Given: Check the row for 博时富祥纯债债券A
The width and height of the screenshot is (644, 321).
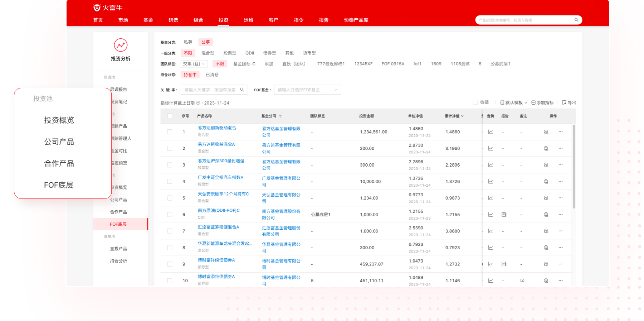Looking at the screenshot, I should click(170, 264).
